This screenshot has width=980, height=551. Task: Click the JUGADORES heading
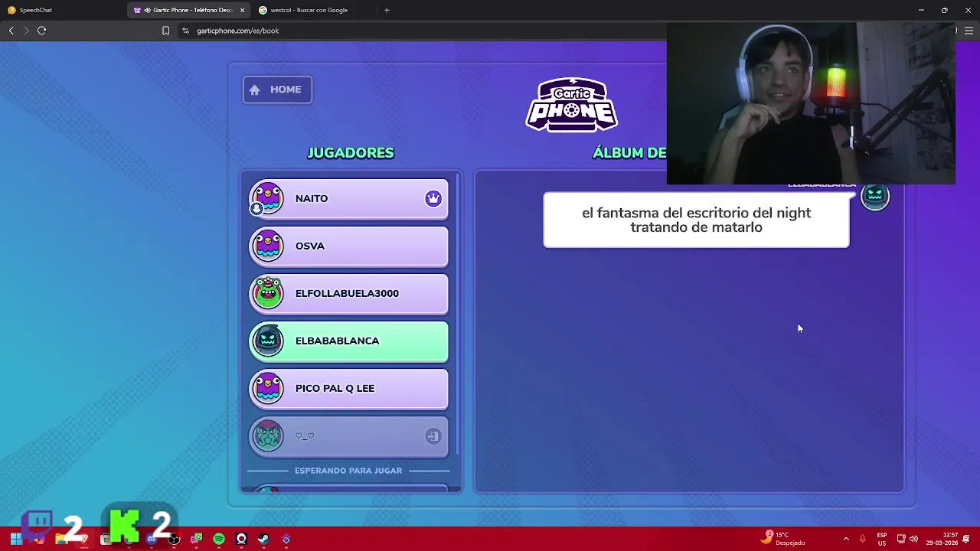[x=351, y=153]
